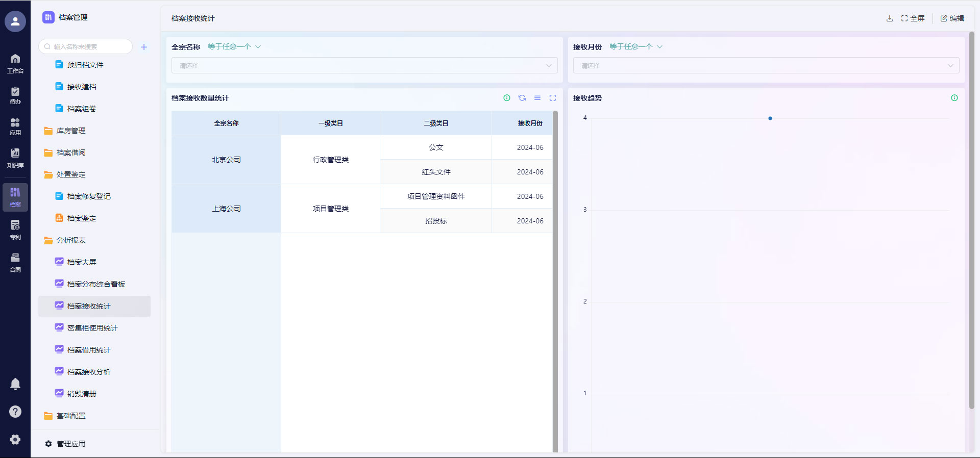Collapse the 分析报表 folder
The width and height of the screenshot is (980, 458).
(71, 240)
